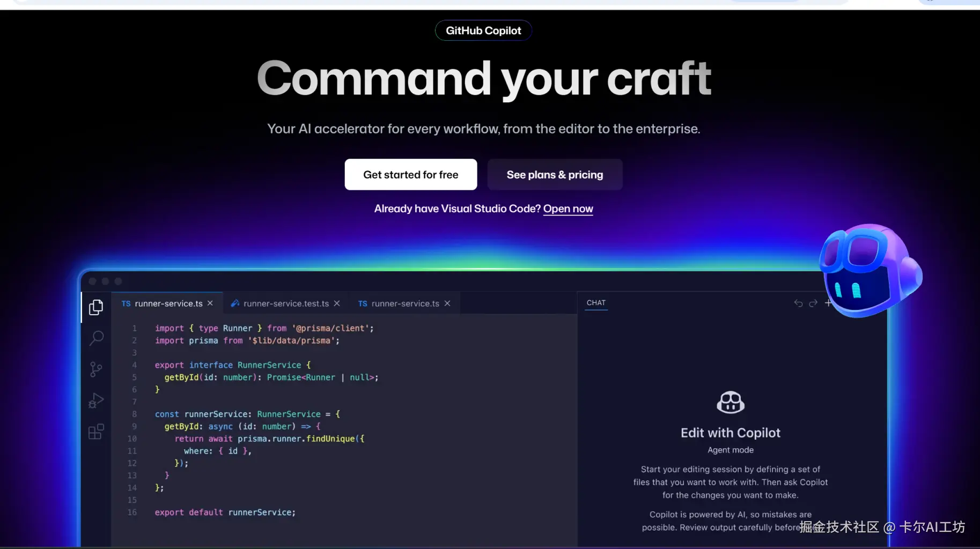The image size is (980, 549).
Task: Click line number 16 in the gutter
Action: [x=132, y=512]
